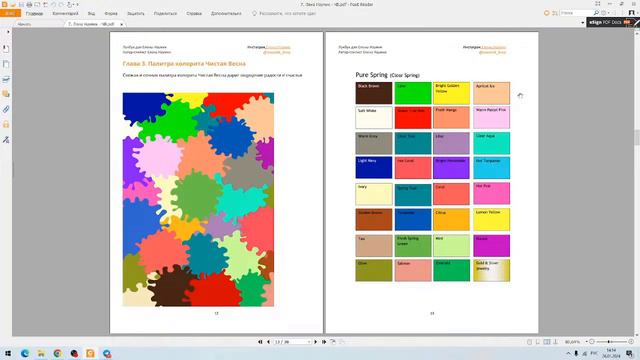Close the open PDF document tab
The image size is (640, 360).
pos(121,24)
